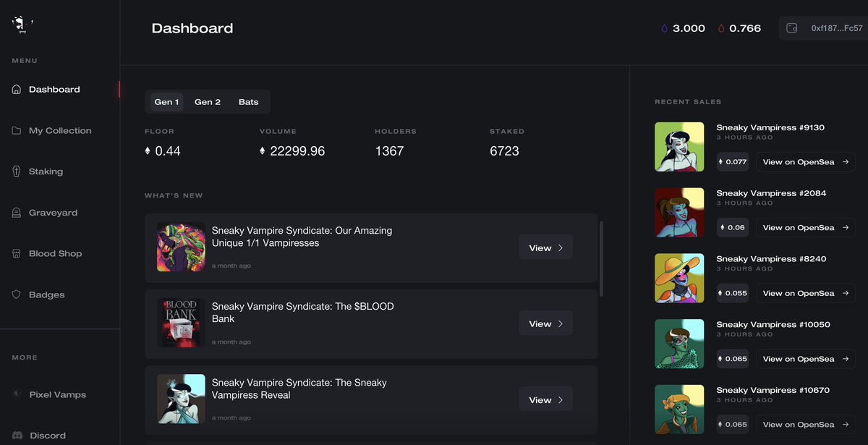Click the Blood Shop store icon

click(17, 254)
